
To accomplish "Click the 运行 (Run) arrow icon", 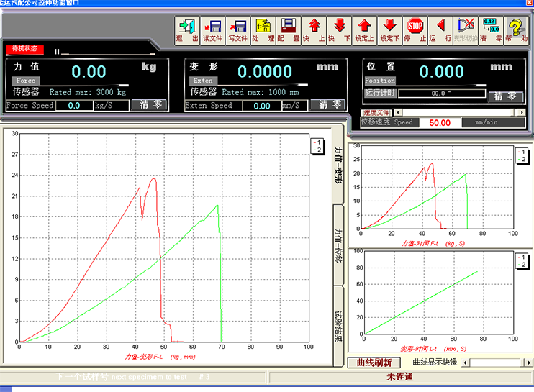I will click(x=441, y=29).
